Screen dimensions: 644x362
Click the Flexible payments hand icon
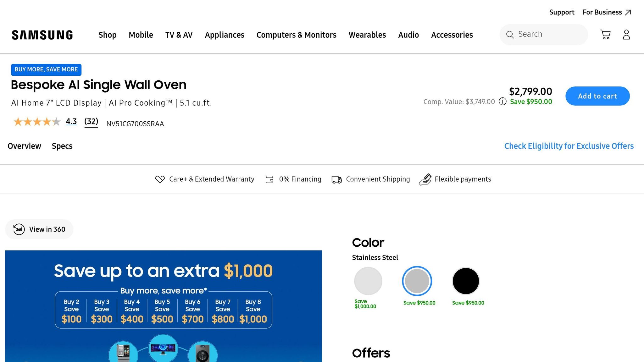(x=425, y=179)
